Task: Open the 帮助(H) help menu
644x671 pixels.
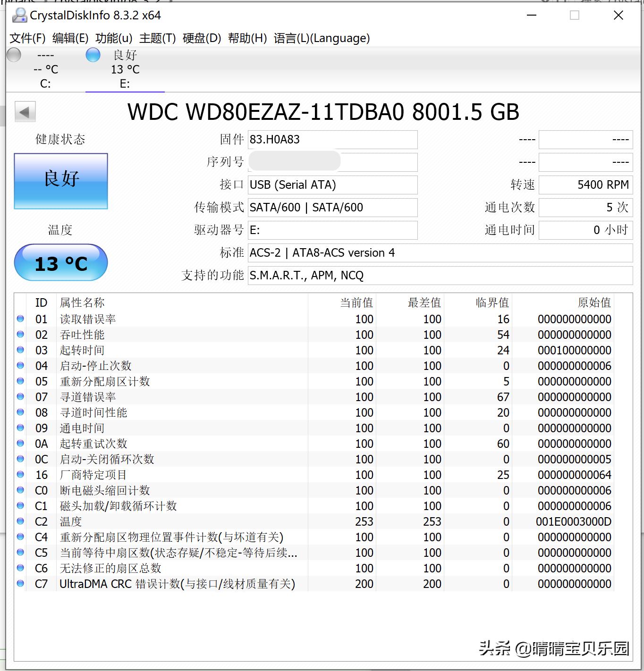Action: (247, 39)
